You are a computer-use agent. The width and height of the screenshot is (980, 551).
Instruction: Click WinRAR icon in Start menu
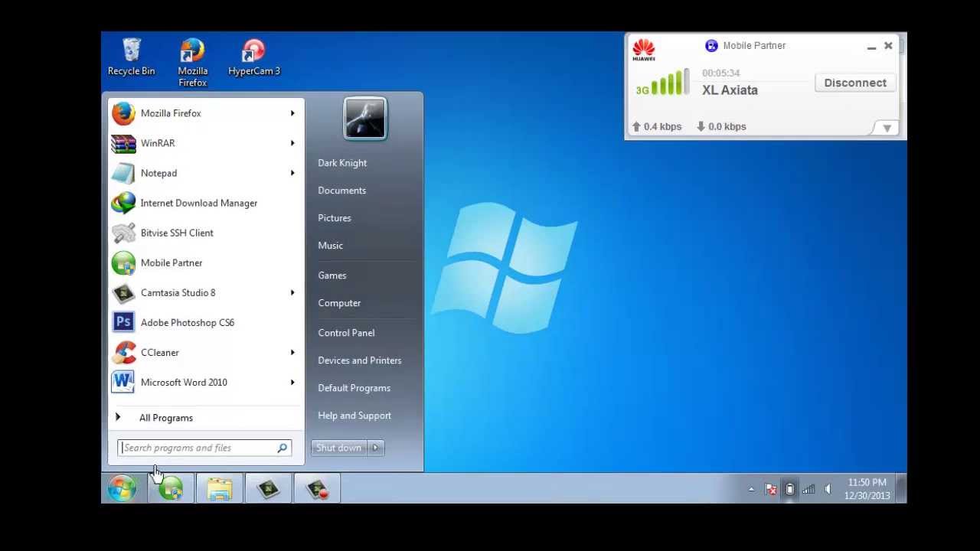(x=123, y=143)
